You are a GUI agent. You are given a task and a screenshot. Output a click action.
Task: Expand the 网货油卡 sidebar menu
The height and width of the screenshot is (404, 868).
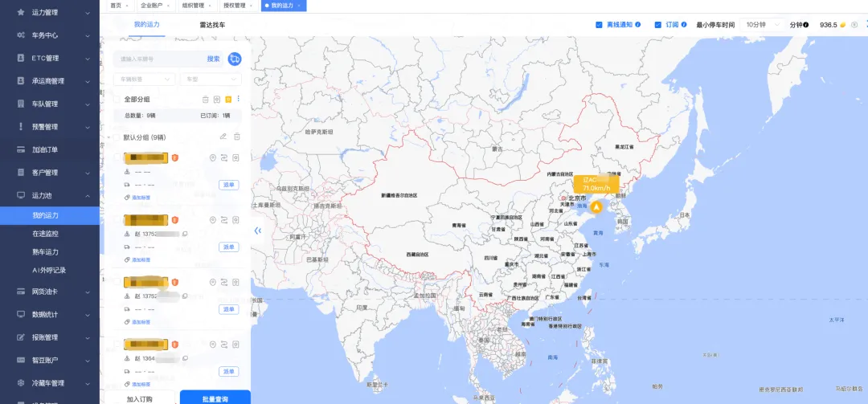(x=50, y=291)
